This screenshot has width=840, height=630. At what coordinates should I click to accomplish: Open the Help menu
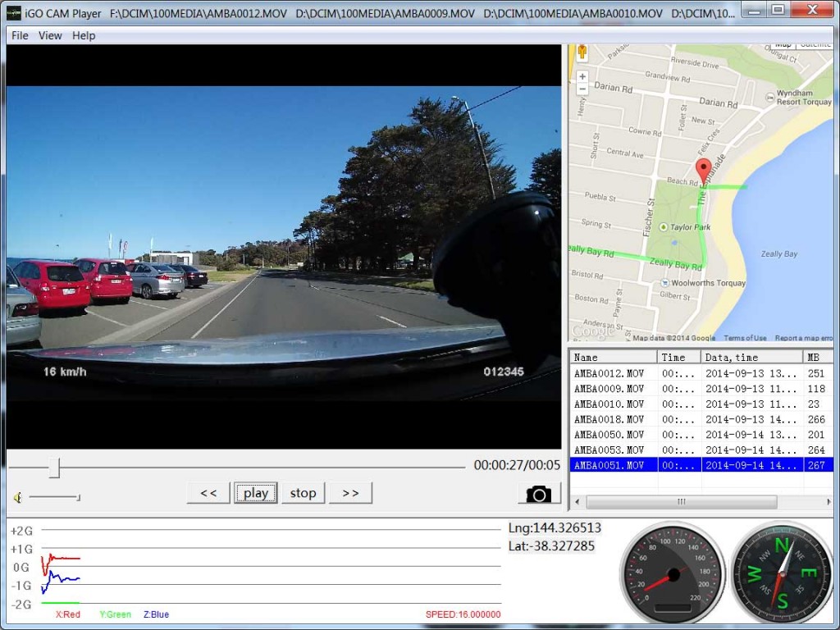[84, 35]
